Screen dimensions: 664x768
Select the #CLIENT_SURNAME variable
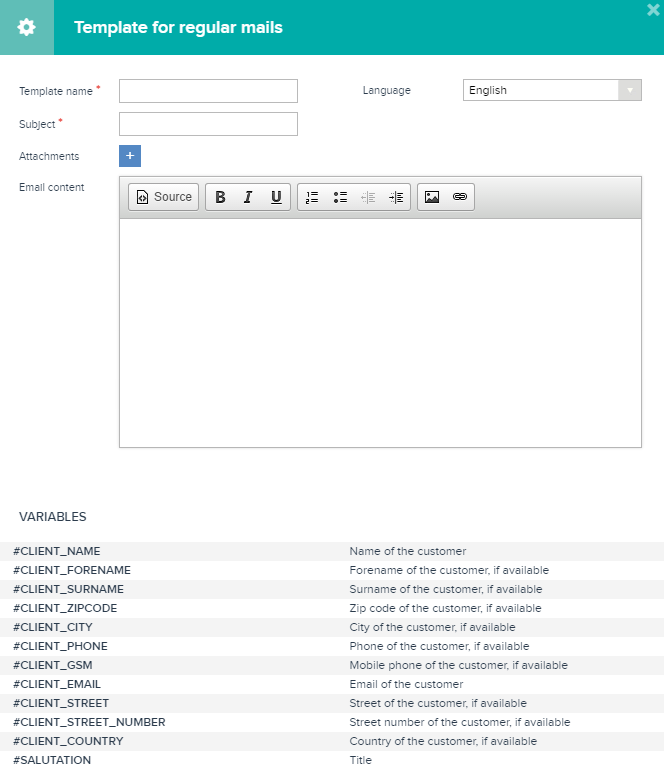[69, 589]
